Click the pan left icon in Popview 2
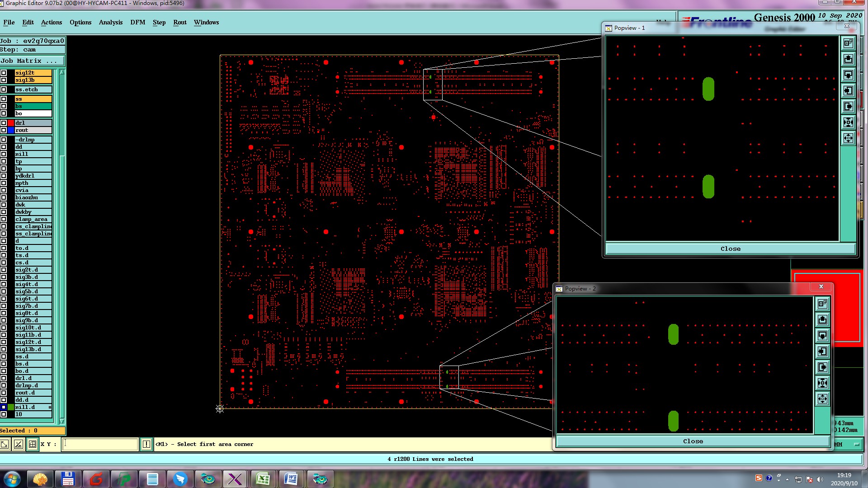The image size is (868, 488). point(823,351)
